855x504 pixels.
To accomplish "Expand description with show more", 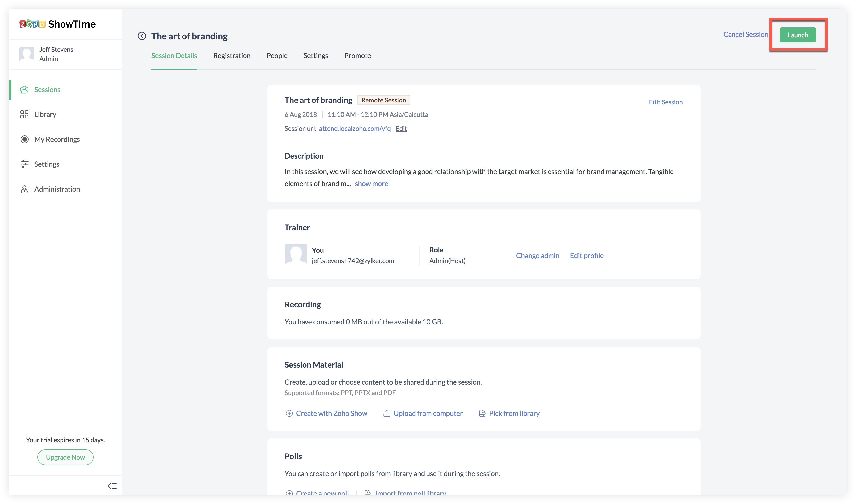I will click(x=371, y=184).
